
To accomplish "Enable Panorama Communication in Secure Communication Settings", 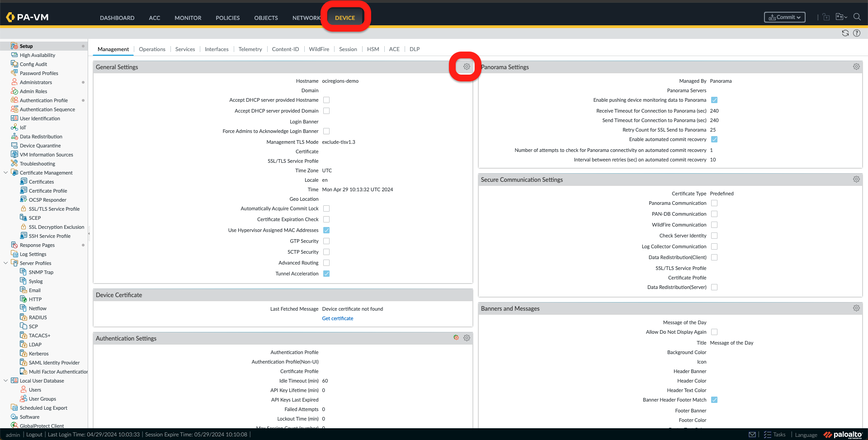I will 714,203.
